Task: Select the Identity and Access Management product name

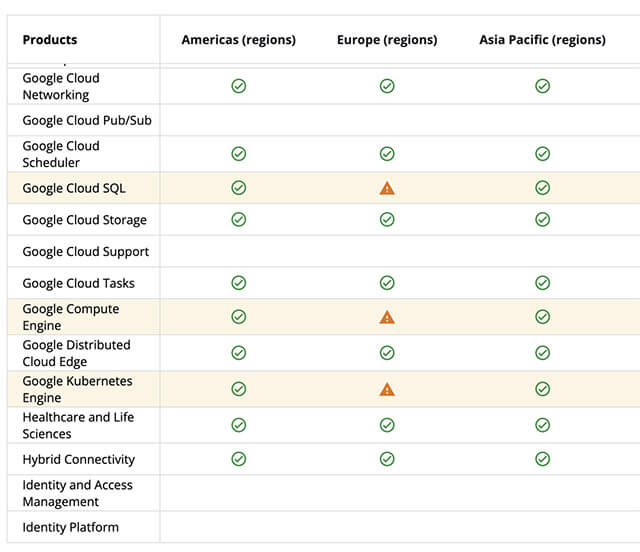Action: click(x=78, y=493)
